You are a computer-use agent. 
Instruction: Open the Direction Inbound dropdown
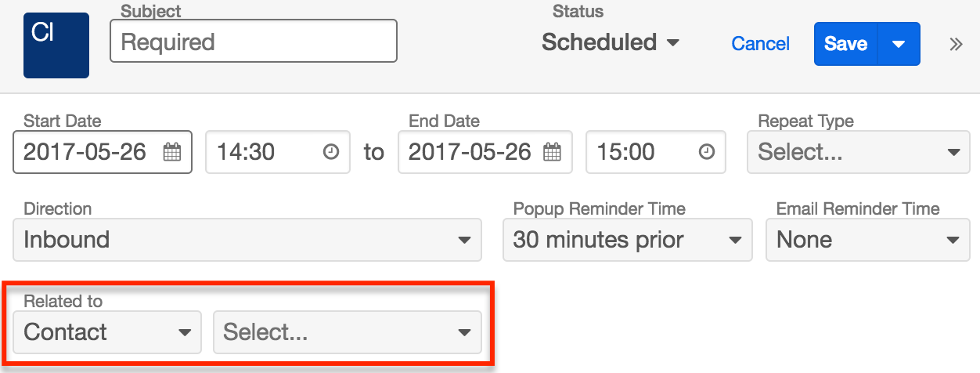(247, 240)
